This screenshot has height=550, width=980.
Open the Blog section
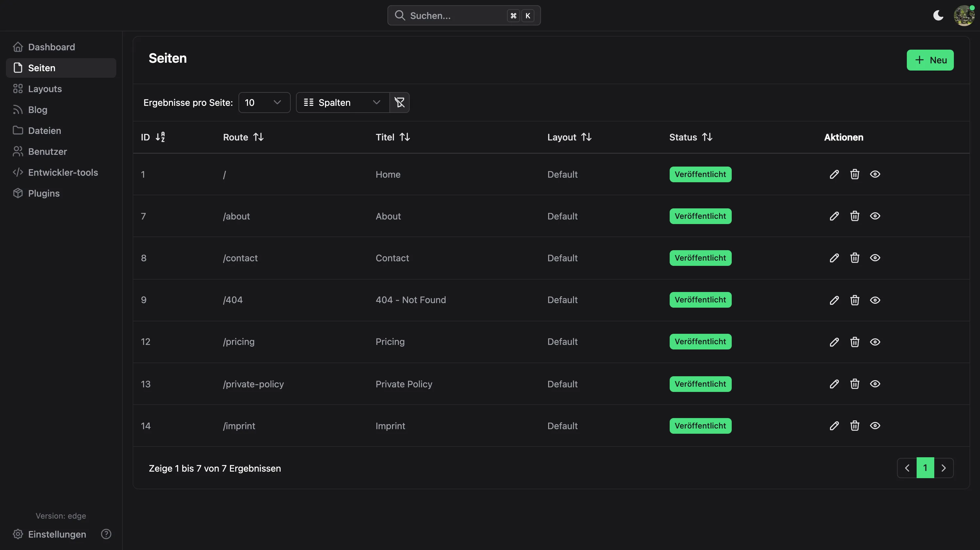(x=37, y=109)
